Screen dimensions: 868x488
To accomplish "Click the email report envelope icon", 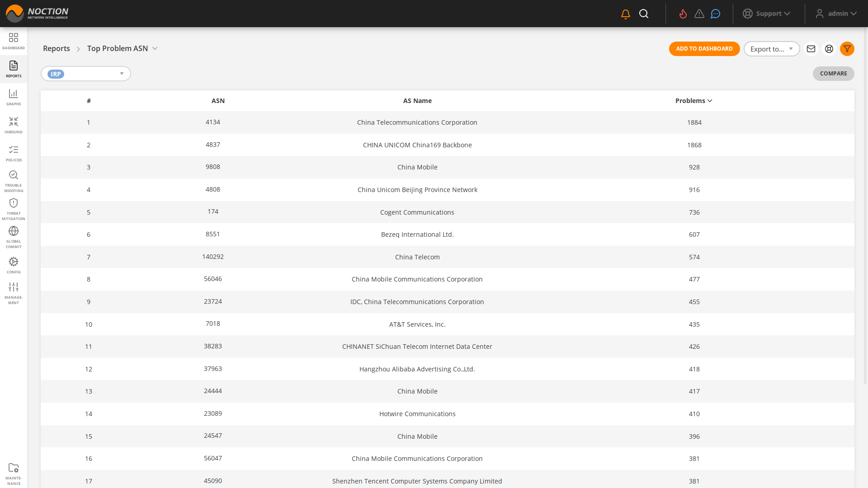I will point(811,49).
